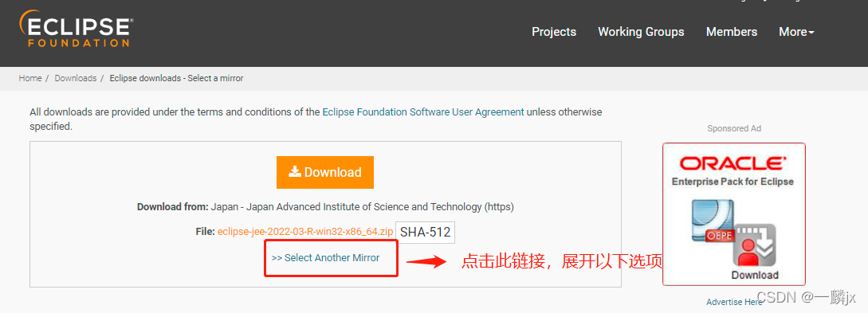
Task: Click the orange Download button
Action: tap(325, 172)
